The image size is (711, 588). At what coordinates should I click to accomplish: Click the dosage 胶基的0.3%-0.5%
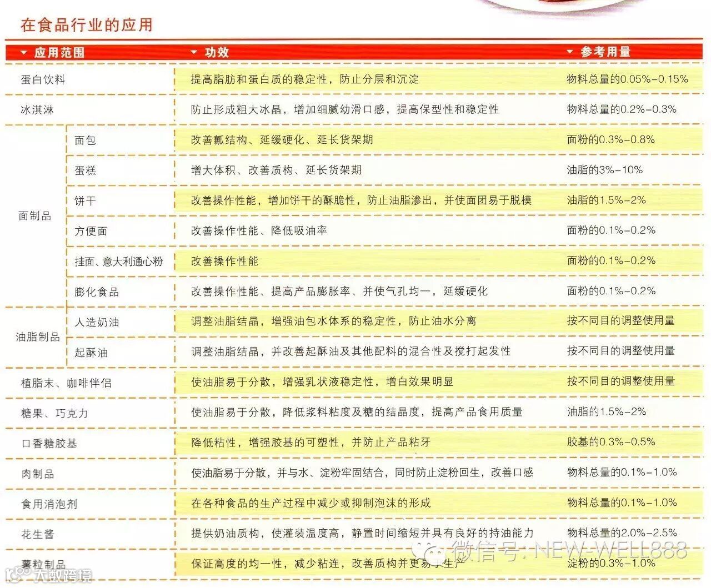611,442
